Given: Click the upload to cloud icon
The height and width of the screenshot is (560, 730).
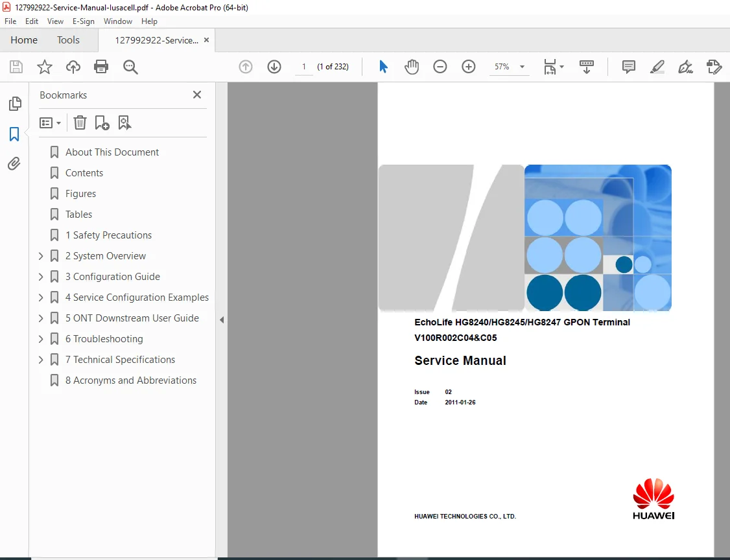Looking at the screenshot, I should [73, 67].
